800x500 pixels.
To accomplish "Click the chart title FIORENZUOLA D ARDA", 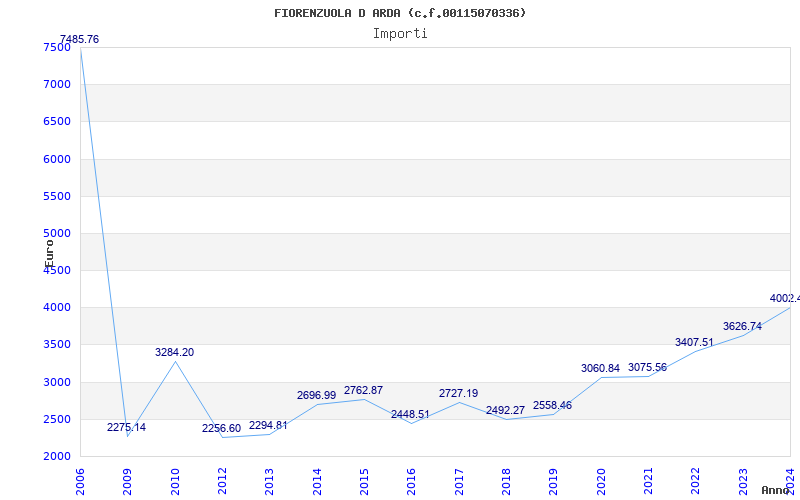I will 400,13.
